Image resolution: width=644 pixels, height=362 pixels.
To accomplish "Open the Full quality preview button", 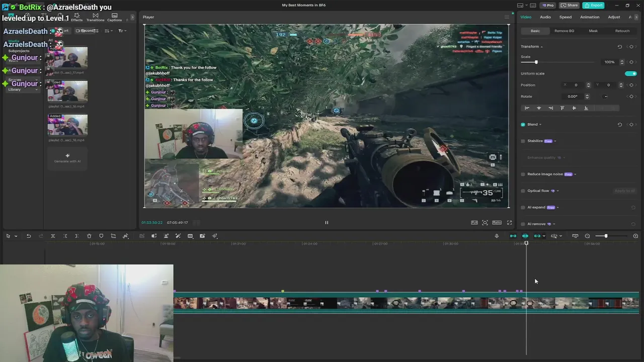I will [x=474, y=222].
